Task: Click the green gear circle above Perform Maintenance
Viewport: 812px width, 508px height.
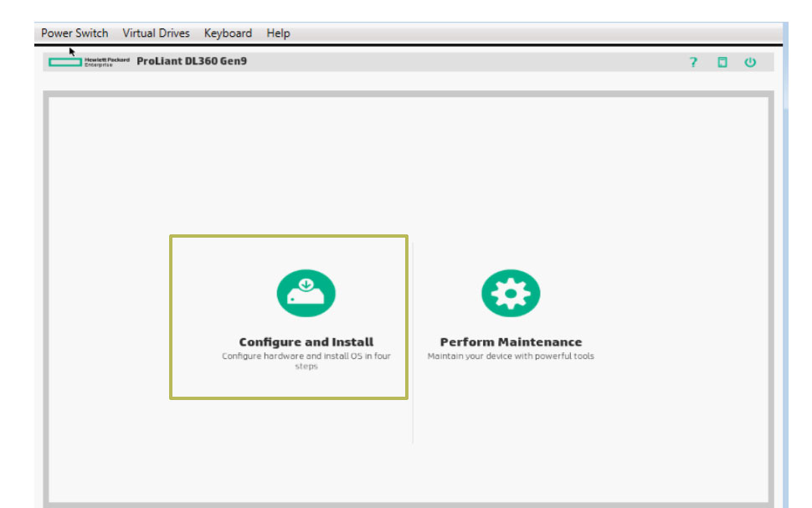Action: pos(511,291)
